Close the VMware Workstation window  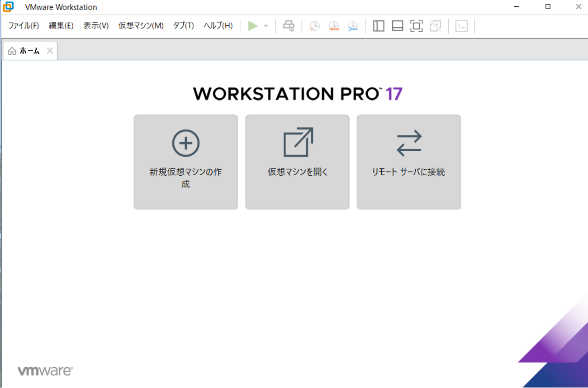[x=579, y=7]
